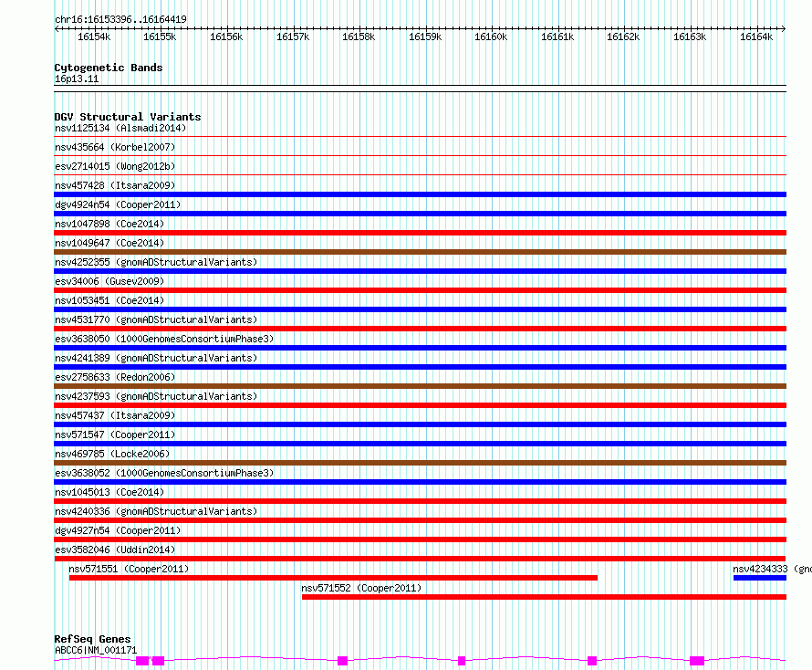Open variant nsv1053451 (Coe2014) label
Viewport: 812px width, 670px height.
pyautogui.click(x=109, y=300)
